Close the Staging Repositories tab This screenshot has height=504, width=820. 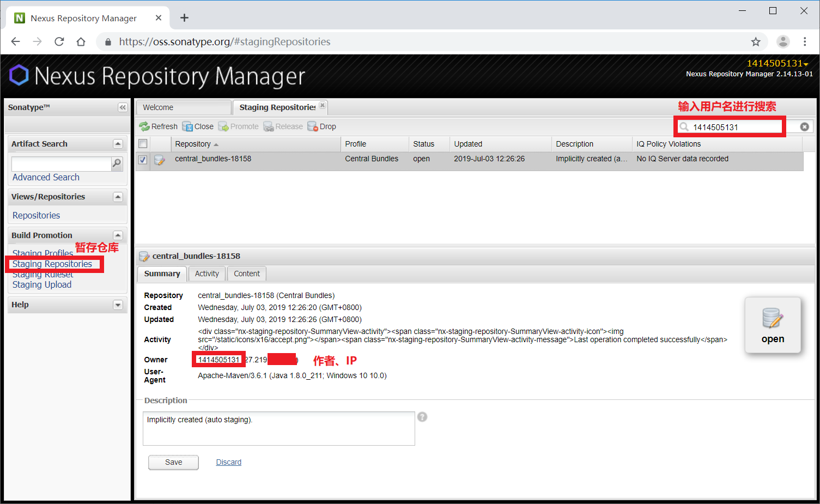(323, 105)
